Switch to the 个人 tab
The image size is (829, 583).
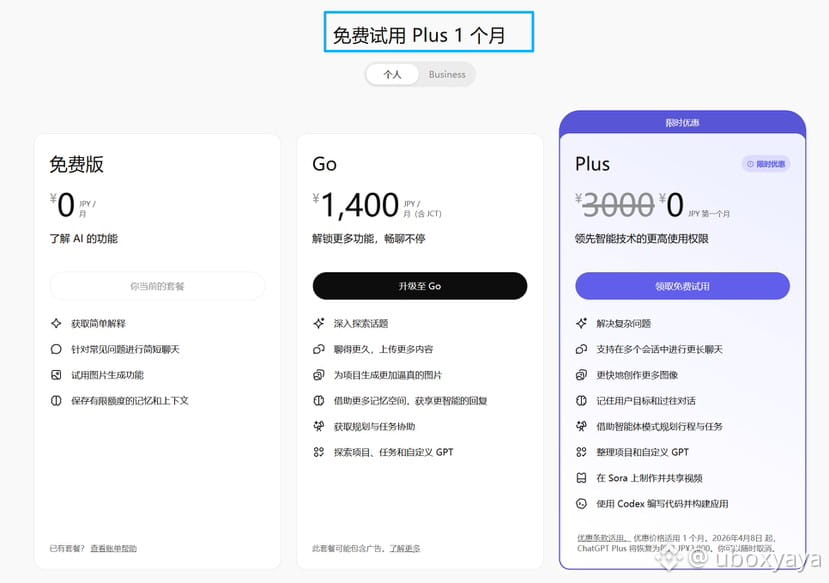pyautogui.click(x=392, y=75)
